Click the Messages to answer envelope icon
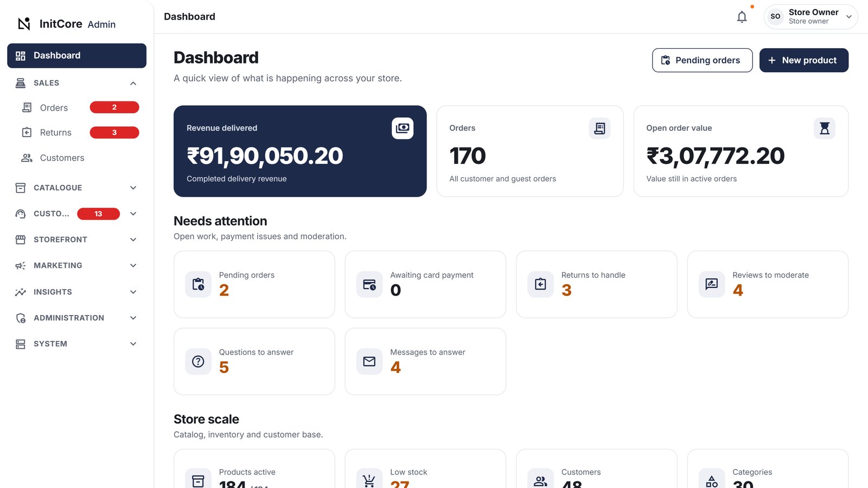Screen dimensions: 868x488 (369, 361)
